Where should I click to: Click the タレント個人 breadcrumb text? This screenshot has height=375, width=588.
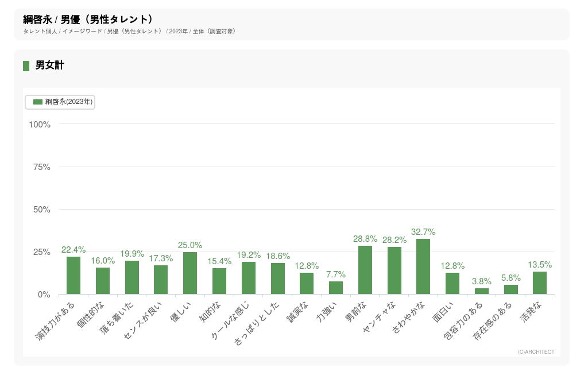point(40,31)
